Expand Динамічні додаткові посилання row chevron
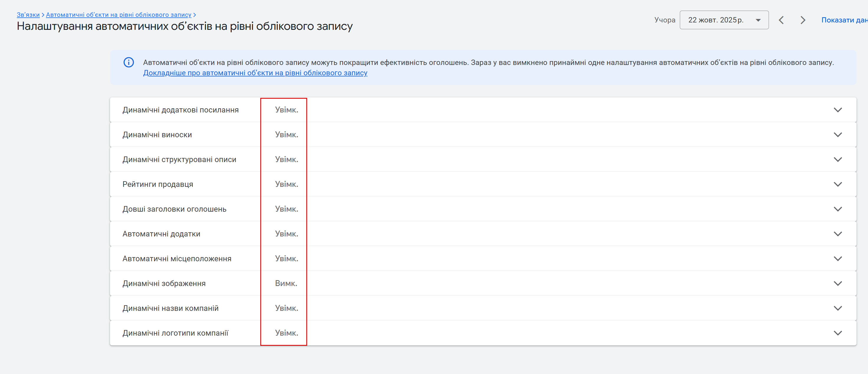The height and width of the screenshot is (374, 868). coord(837,110)
